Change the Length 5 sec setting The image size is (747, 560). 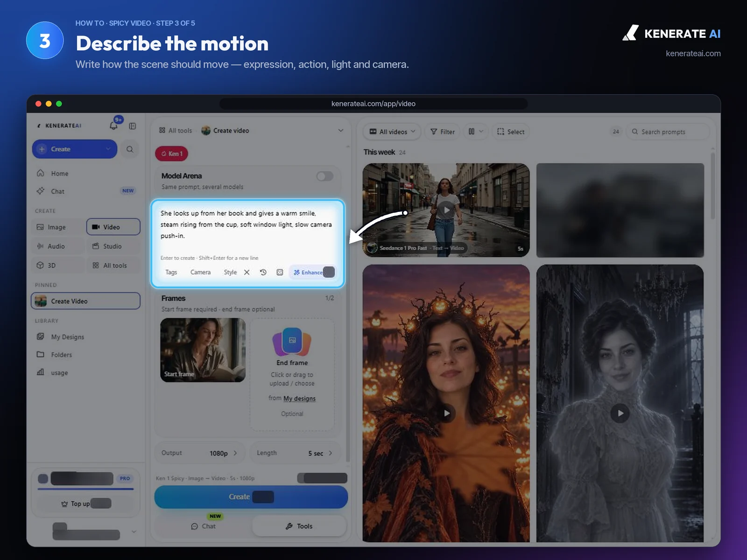[296, 453]
